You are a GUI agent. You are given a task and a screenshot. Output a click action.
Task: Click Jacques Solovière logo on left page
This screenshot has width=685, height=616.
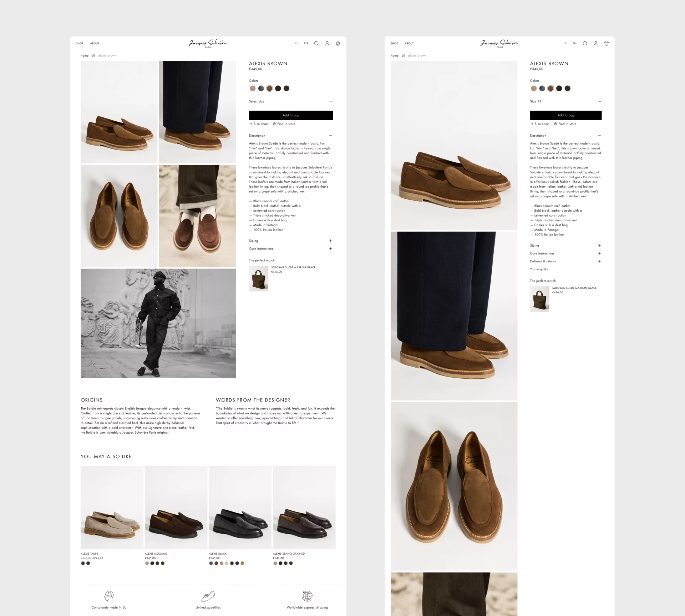208,44
